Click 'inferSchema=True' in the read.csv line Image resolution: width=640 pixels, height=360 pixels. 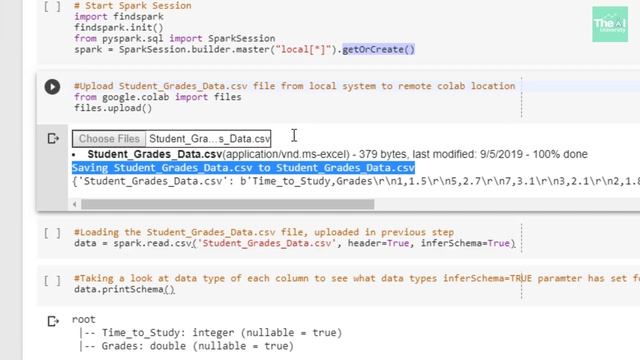click(x=465, y=243)
